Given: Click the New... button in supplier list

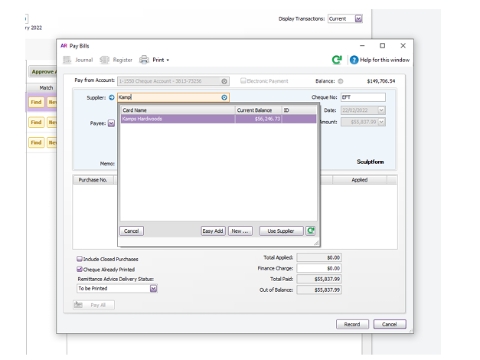Looking at the screenshot, I should coord(240,231).
